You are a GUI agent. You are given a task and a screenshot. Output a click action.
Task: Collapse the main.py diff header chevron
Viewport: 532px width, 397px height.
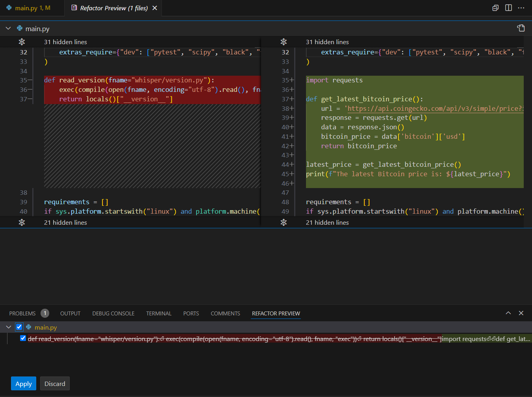(8, 28)
